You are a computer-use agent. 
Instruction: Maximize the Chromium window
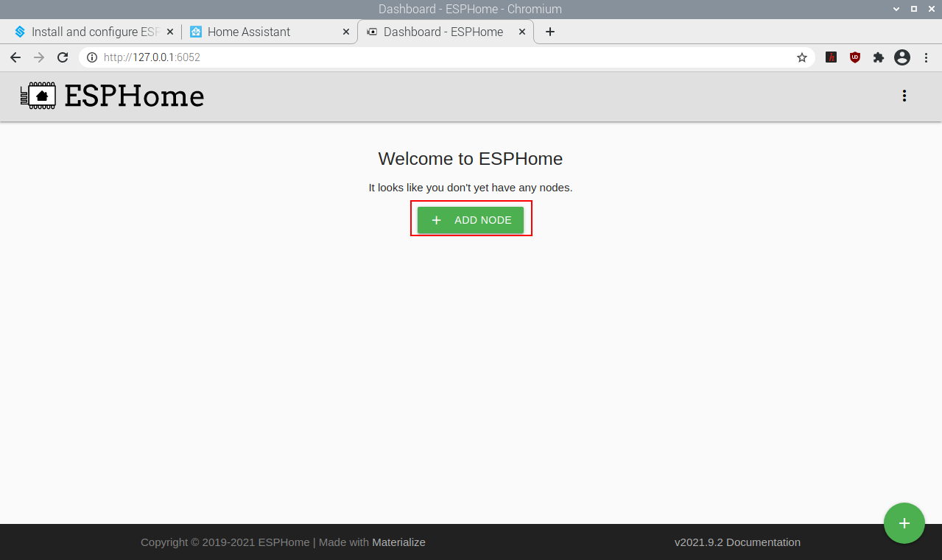pyautogui.click(x=914, y=9)
